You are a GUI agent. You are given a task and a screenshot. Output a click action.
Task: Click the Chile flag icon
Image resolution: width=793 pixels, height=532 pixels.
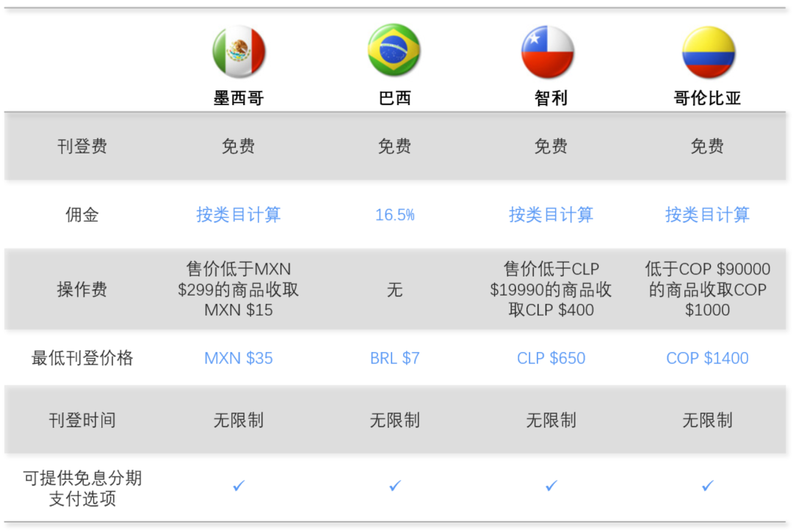[x=548, y=52]
